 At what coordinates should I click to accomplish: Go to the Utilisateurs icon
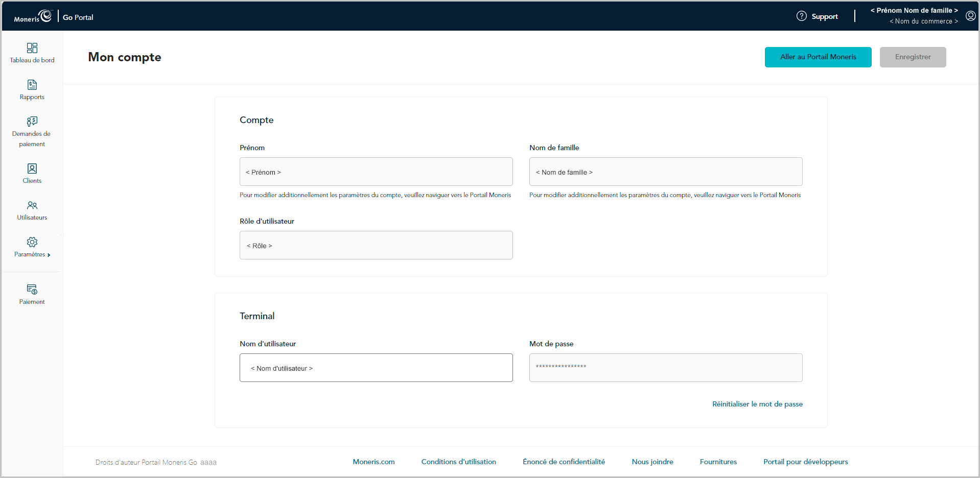click(x=32, y=205)
